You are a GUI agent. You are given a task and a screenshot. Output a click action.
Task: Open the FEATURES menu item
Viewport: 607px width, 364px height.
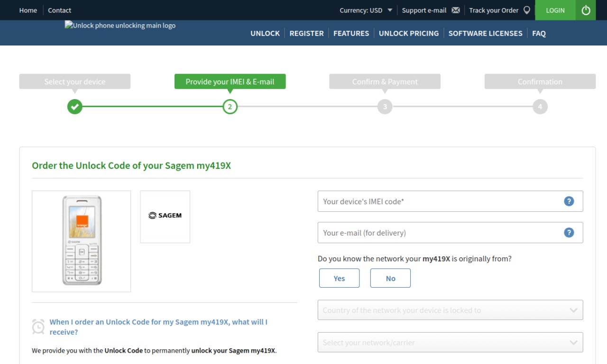click(351, 33)
